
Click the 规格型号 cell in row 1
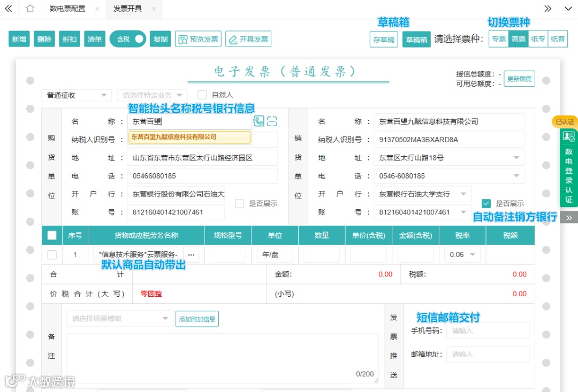coord(228,255)
